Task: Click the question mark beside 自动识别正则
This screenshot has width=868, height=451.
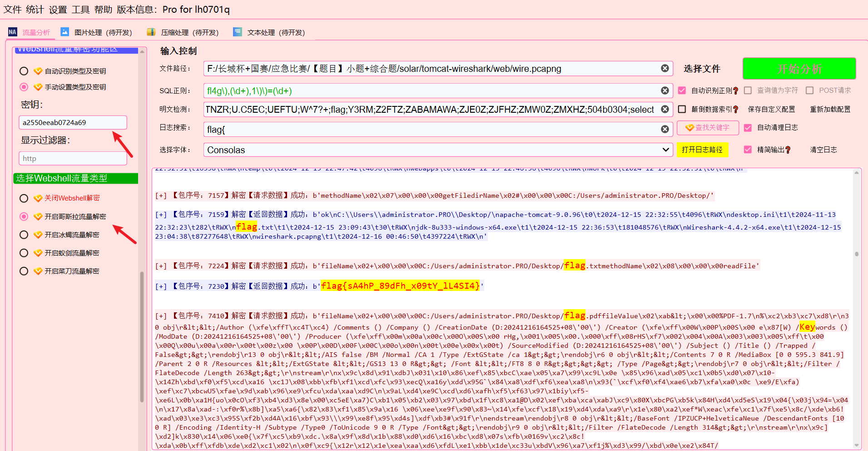Action: click(736, 91)
